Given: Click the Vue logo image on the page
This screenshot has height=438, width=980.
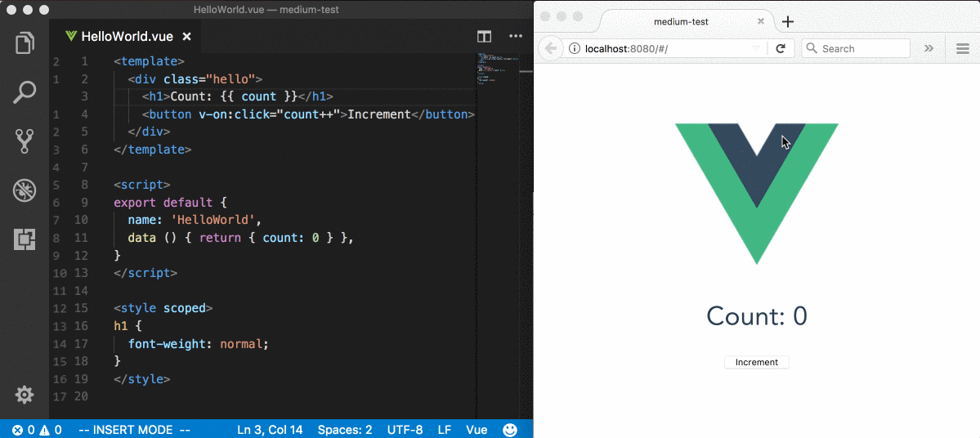Looking at the screenshot, I should (756, 194).
